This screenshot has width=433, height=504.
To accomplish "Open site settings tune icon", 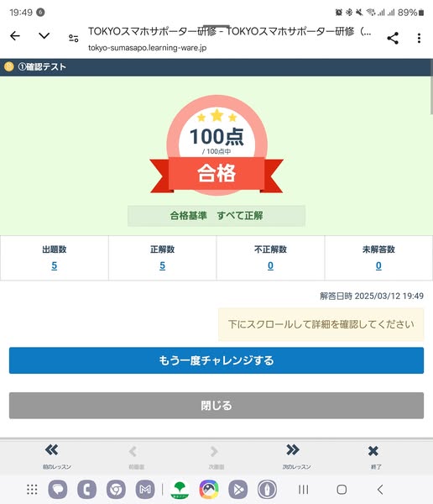I will pos(74,39).
